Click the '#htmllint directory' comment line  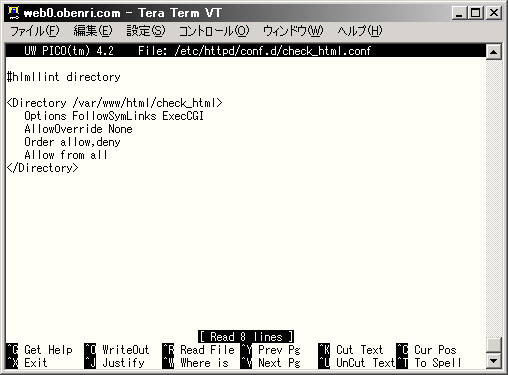[x=64, y=77]
